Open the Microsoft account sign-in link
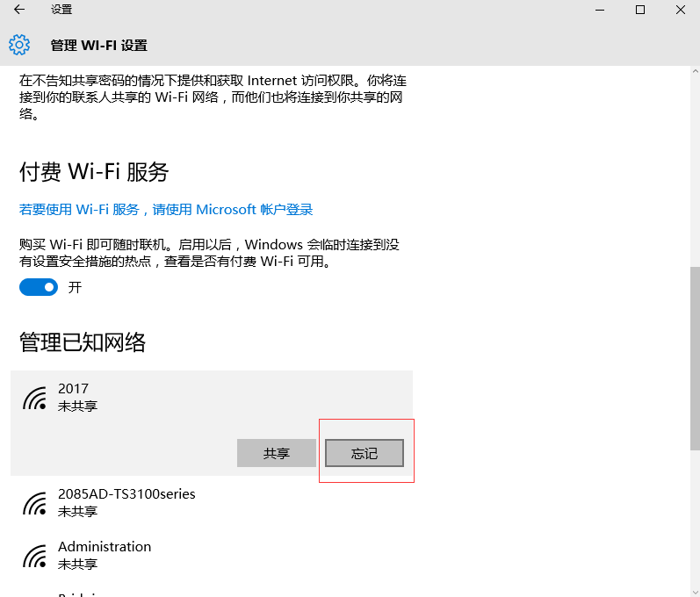This screenshot has height=597, width=700. (166, 210)
